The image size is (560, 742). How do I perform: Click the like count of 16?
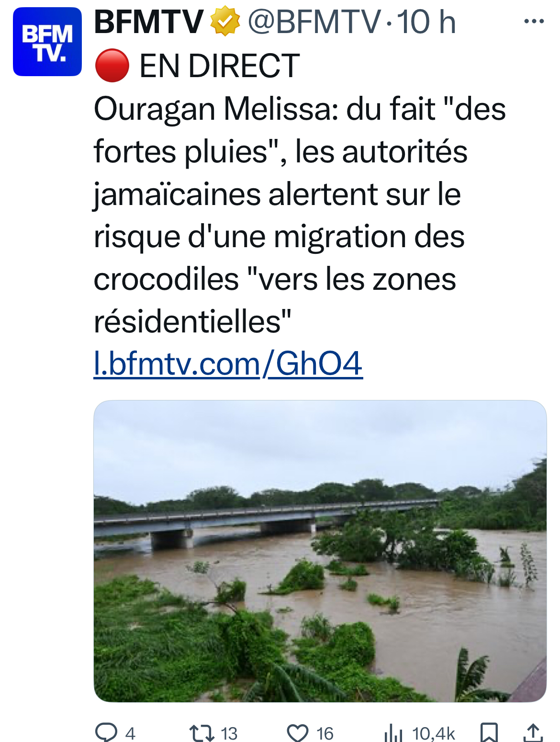325,733
